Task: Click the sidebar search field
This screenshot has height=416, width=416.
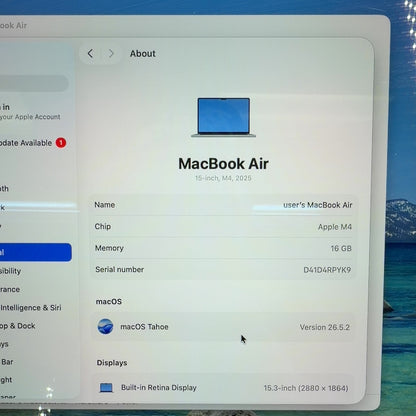Action: pos(34,83)
